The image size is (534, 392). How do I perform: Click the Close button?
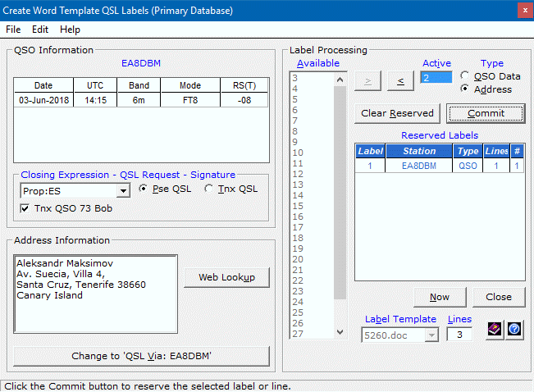pos(499,297)
